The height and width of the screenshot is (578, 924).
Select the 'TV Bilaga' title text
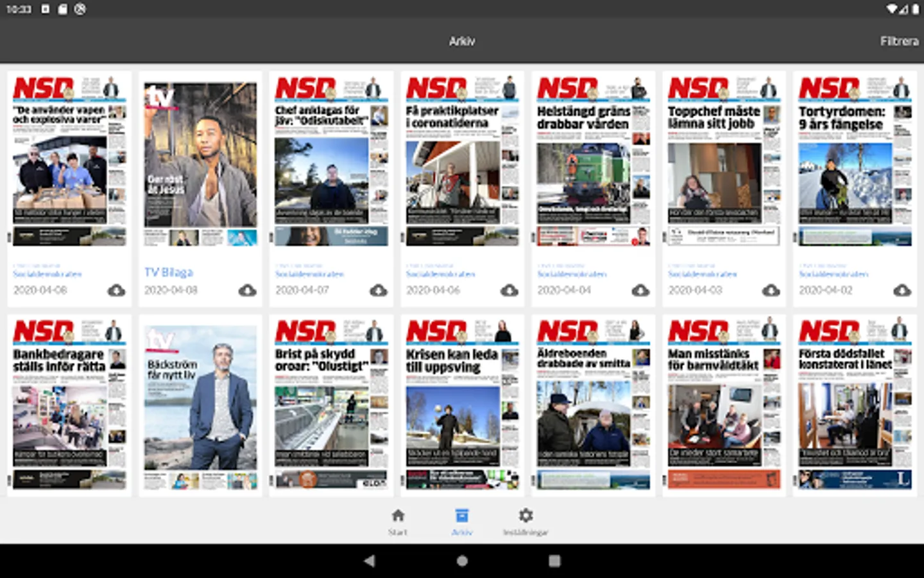[x=169, y=272]
